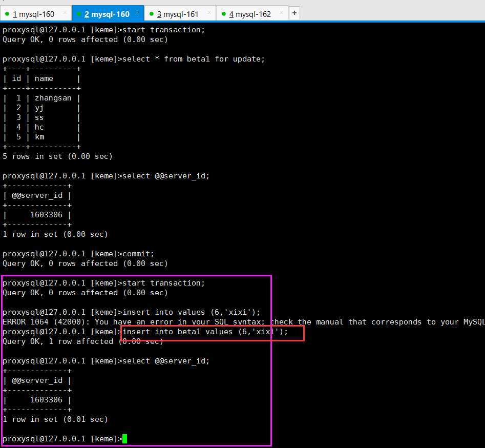Click the '5 rows in set (0.00 sec)' line
The height and width of the screenshot is (448, 485).
tap(57, 156)
